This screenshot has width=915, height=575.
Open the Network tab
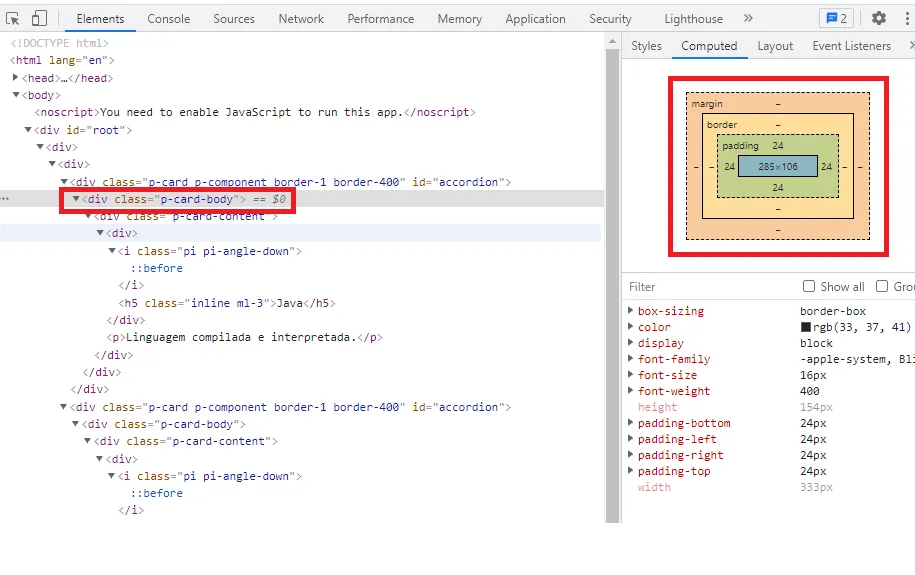[x=301, y=19]
